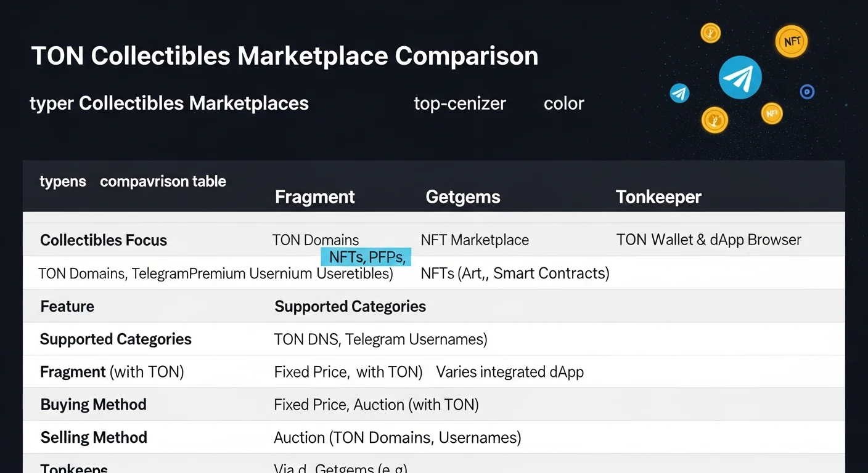Click the compavrison table heading text
This screenshot has height=473, width=868.
163,182
